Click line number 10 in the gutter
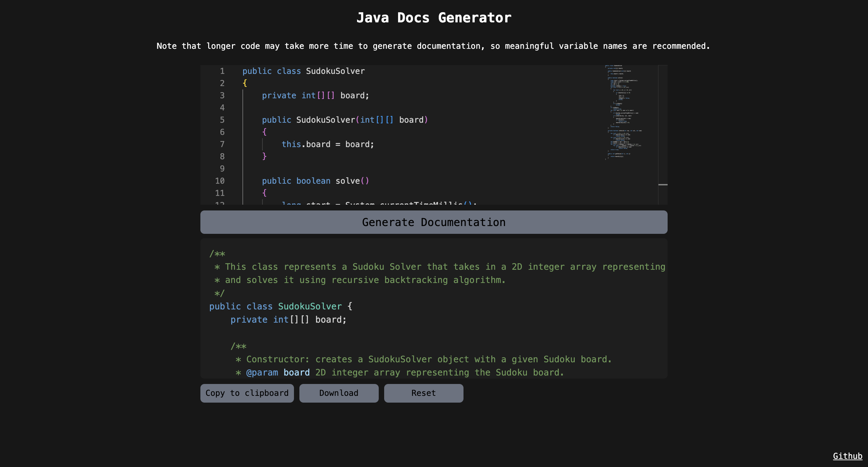The width and height of the screenshot is (868, 467). pyautogui.click(x=220, y=181)
